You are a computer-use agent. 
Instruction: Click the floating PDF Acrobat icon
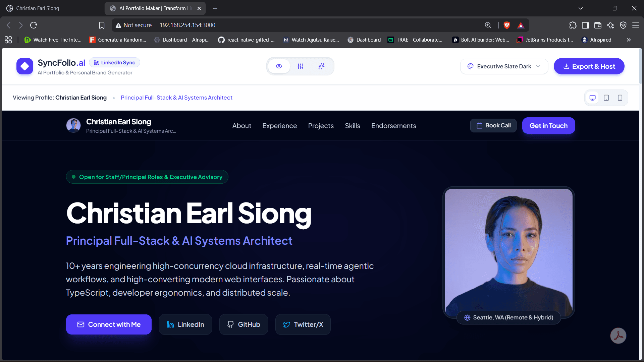[x=618, y=336]
